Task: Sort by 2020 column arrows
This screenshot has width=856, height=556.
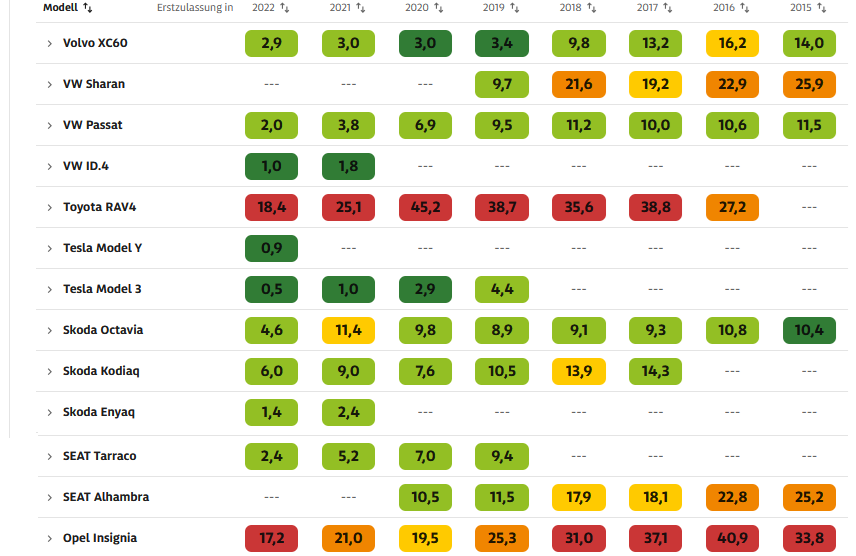Action: coord(438,8)
